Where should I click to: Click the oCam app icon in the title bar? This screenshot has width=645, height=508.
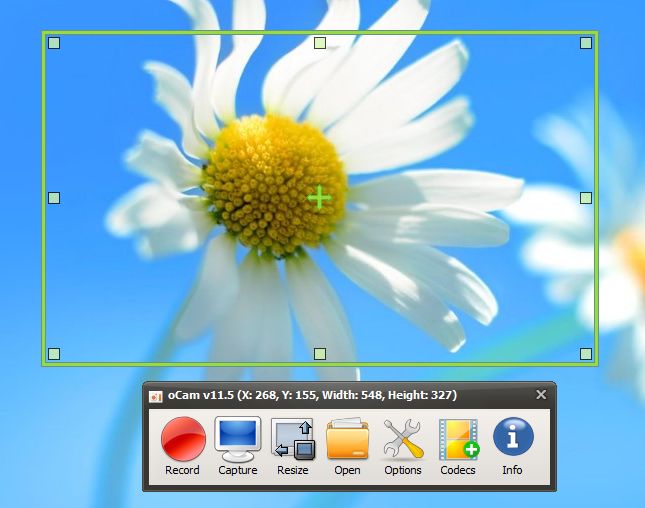coord(155,396)
